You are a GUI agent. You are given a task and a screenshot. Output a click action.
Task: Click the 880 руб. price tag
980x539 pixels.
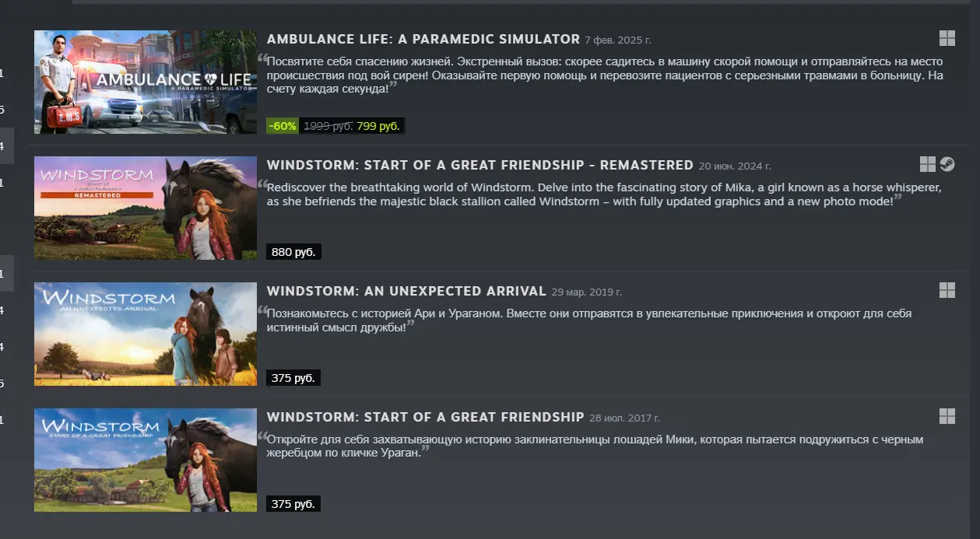tap(293, 252)
